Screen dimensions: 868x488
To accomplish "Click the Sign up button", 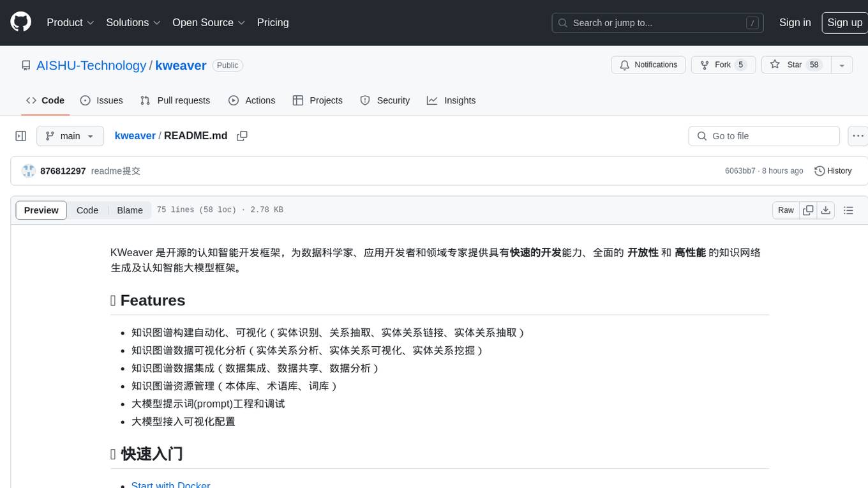I will tap(844, 22).
